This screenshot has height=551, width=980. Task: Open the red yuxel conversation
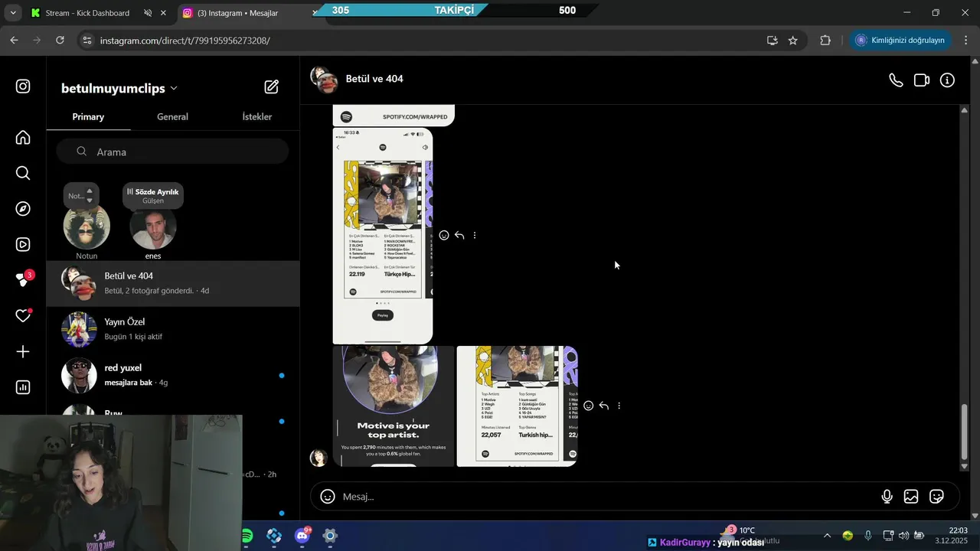173,375
